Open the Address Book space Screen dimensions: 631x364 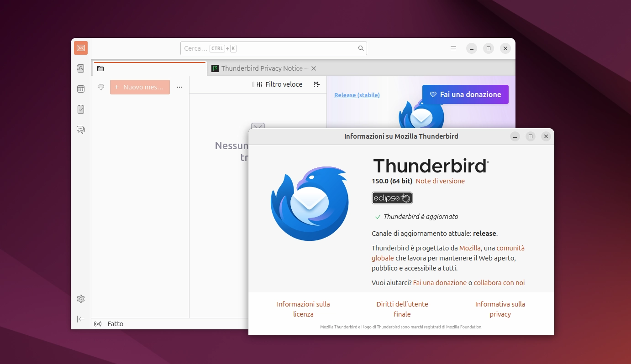[81, 68]
